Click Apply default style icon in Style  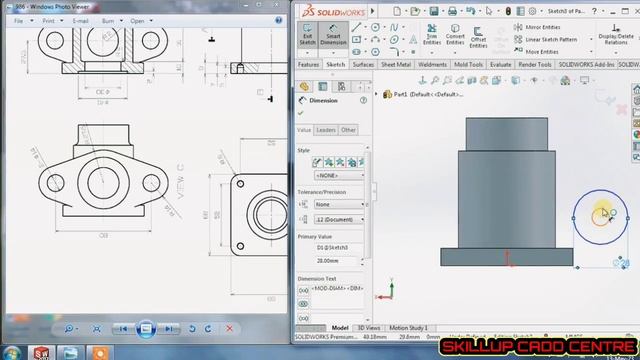coord(317,162)
